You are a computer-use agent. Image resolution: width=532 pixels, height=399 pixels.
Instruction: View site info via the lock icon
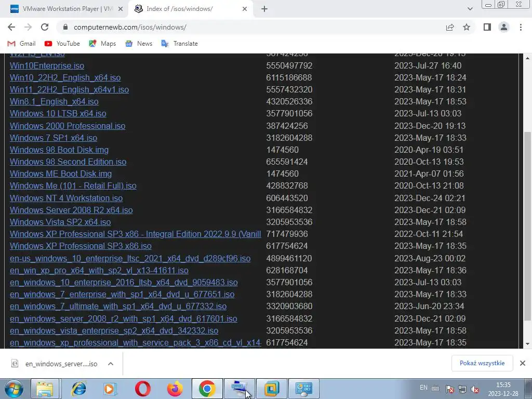click(x=65, y=27)
